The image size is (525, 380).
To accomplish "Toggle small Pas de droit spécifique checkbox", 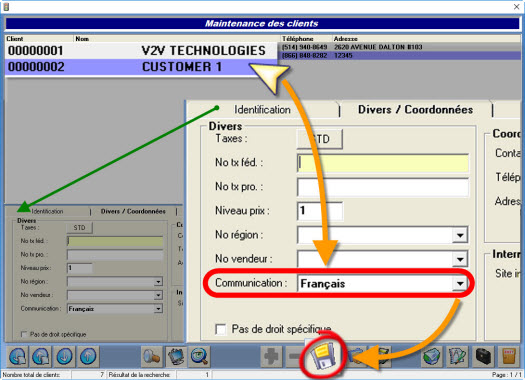I will click(24, 334).
